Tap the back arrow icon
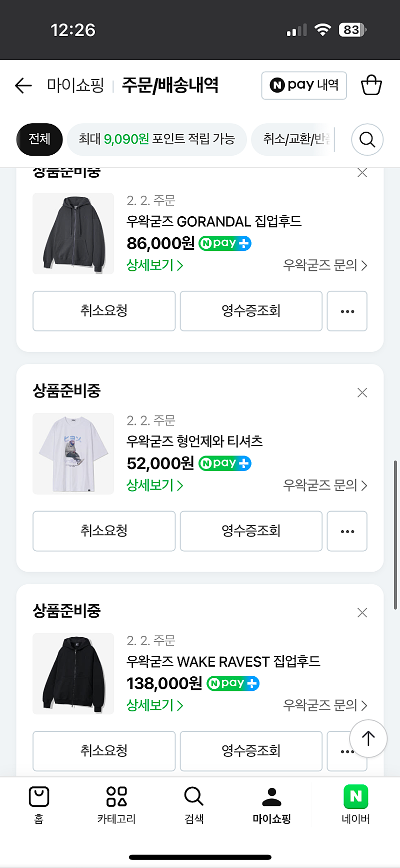Image resolution: width=400 pixels, height=868 pixels. pyautogui.click(x=23, y=86)
